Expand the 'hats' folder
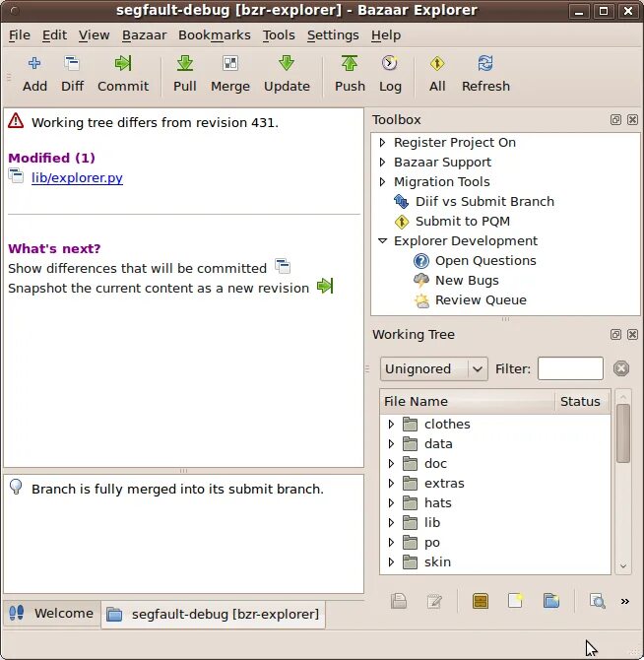The width and height of the screenshot is (644, 660). [x=391, y=502]
